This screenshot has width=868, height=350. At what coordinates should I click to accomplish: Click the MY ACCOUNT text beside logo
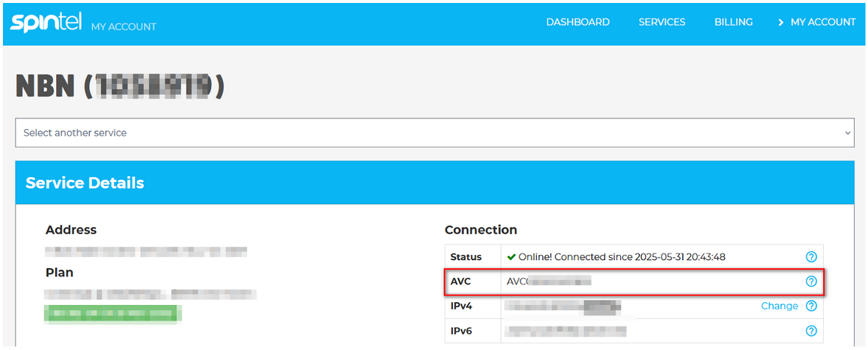(124, 27)
